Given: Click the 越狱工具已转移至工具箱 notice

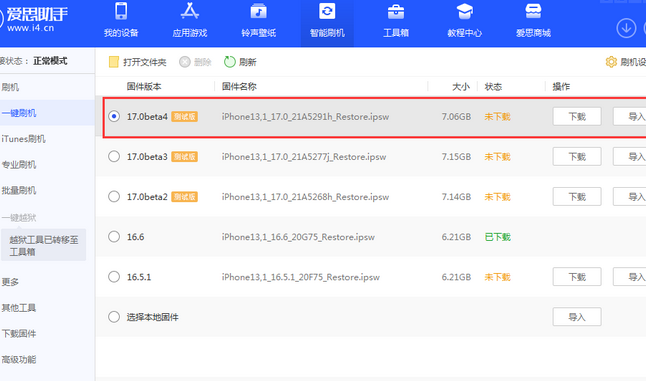Looking at the screenshot, I should [x=44, y=245].
